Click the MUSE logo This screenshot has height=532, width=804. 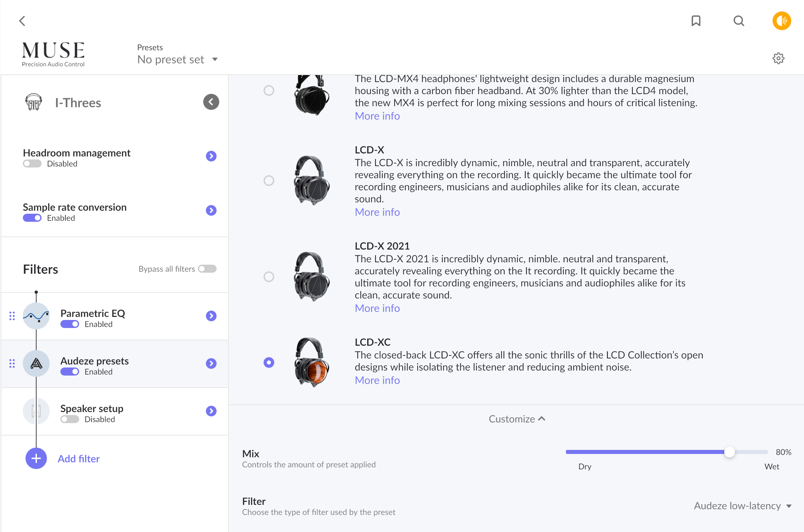tap(53, 54)
